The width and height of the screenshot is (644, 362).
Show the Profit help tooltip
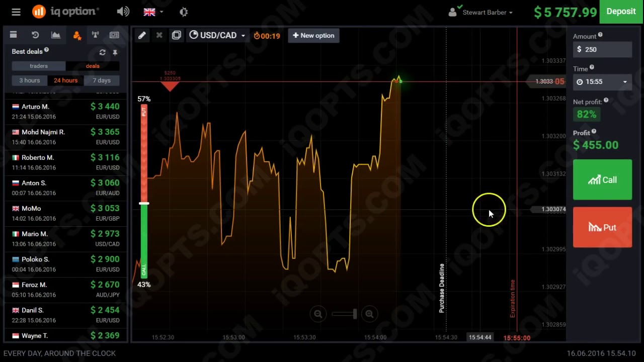[x=594, y=132]
